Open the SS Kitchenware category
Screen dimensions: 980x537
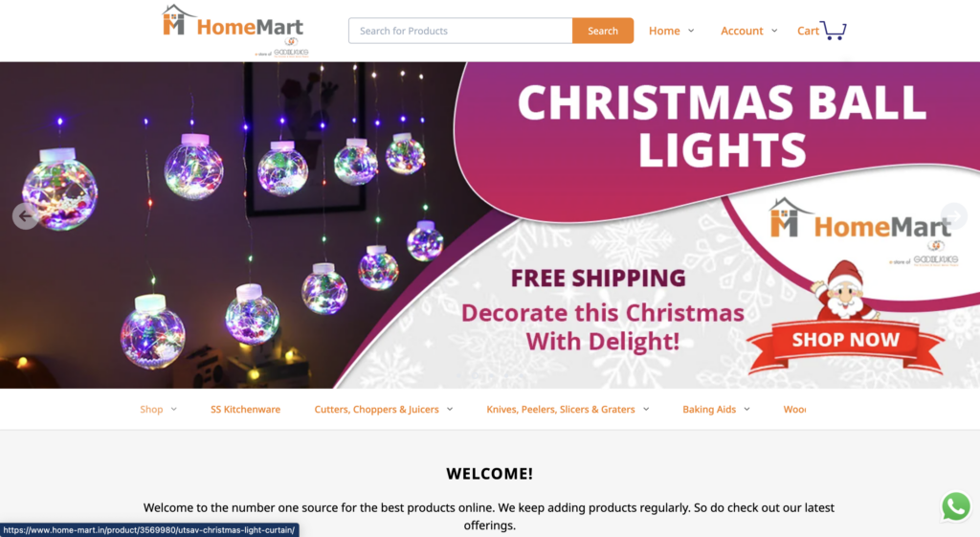click(245, 410)
